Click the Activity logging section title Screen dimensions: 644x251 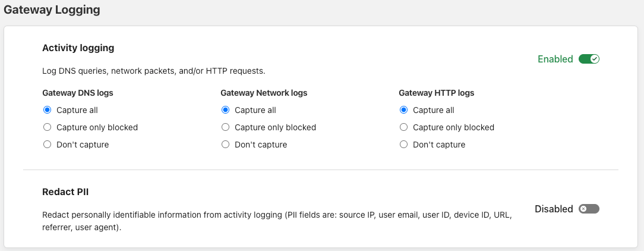pos(78,48)
